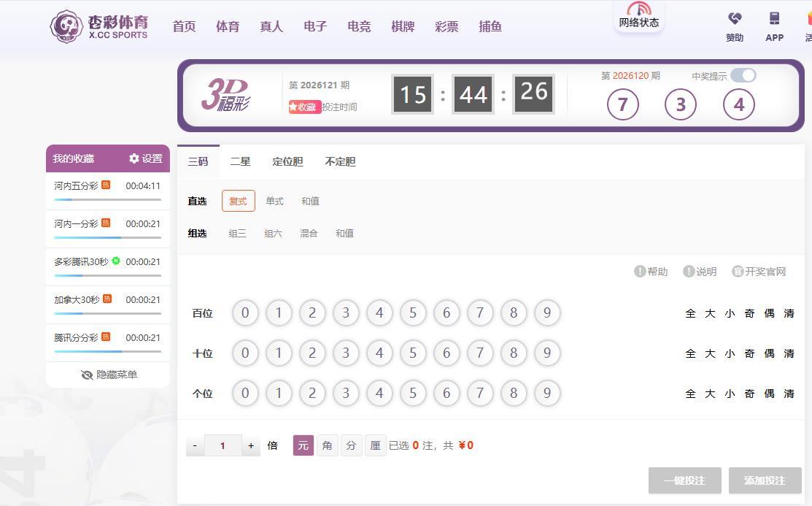
Task: Select units-place number 4
Action: [379, 393]
